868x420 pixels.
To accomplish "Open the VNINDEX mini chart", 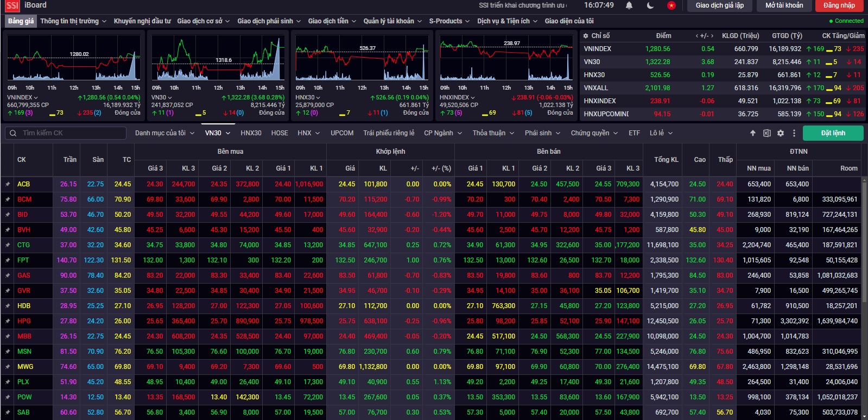I will pyautogui.click(x=73, y=59).
